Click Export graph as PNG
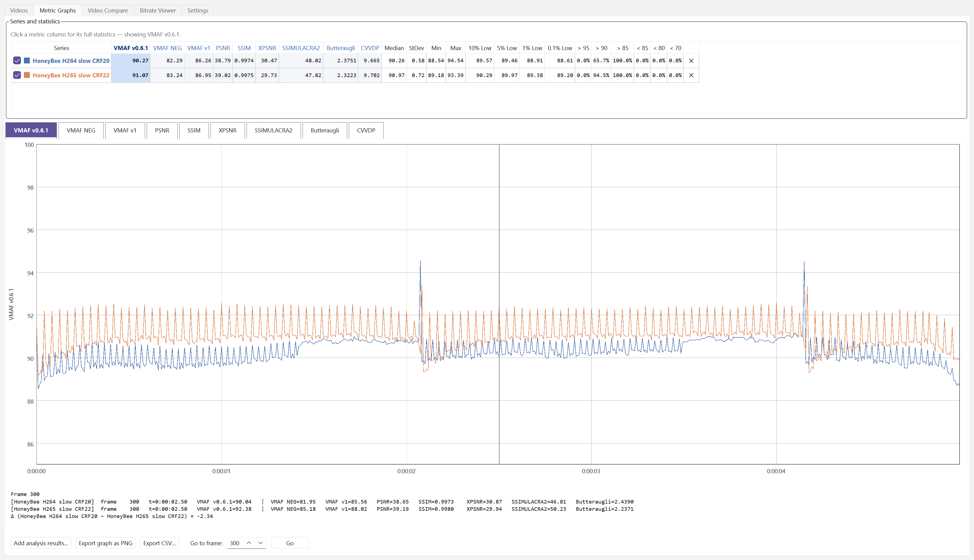Viewport: 974px width, 560px height. click(105, 543)
